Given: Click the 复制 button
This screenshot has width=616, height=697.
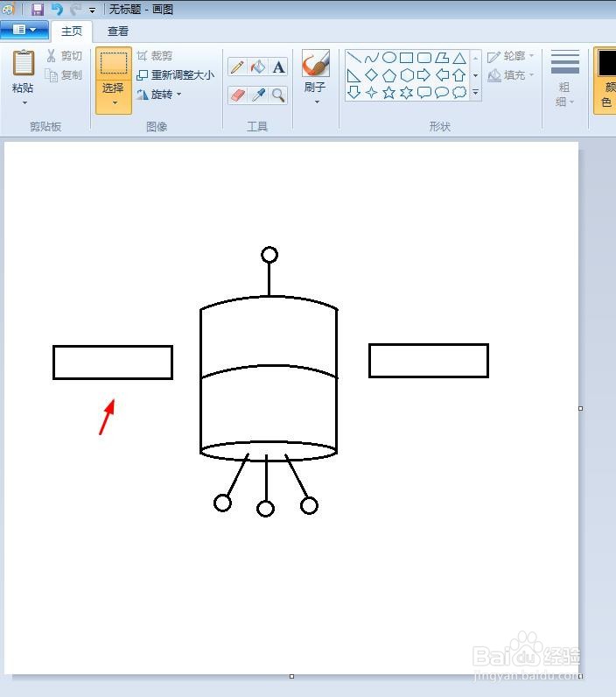Looking at the screenshot, I should (x=64, y=75).
